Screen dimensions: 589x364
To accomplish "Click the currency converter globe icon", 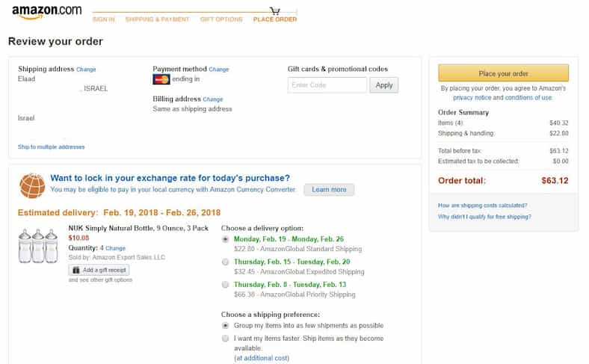I will click(31, 185).
